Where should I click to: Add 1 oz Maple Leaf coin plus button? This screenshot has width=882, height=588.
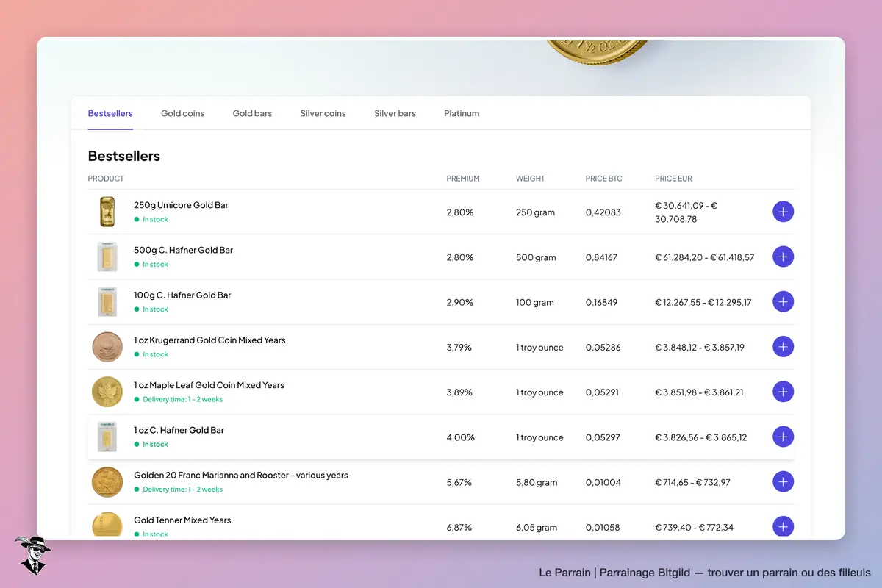[x=784, y=392]
